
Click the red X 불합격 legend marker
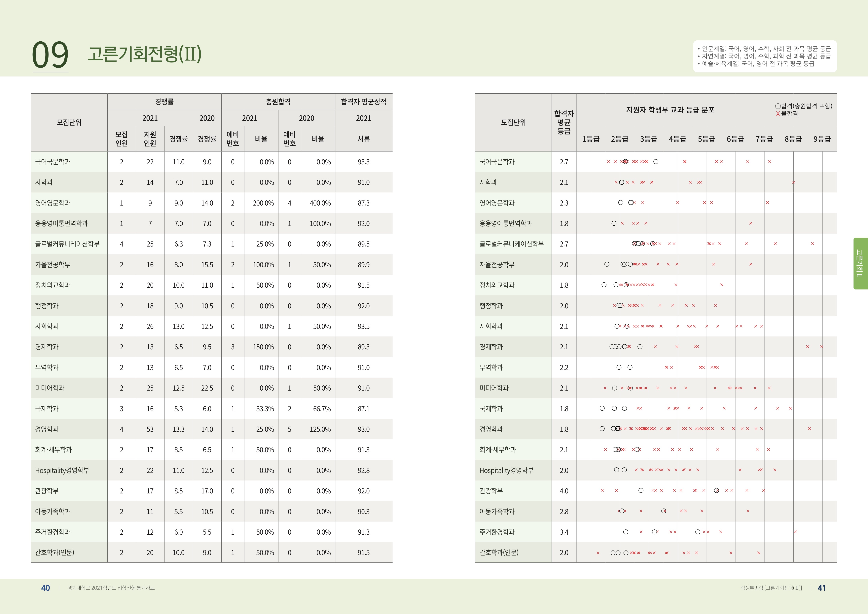click(x=778, y=114)
